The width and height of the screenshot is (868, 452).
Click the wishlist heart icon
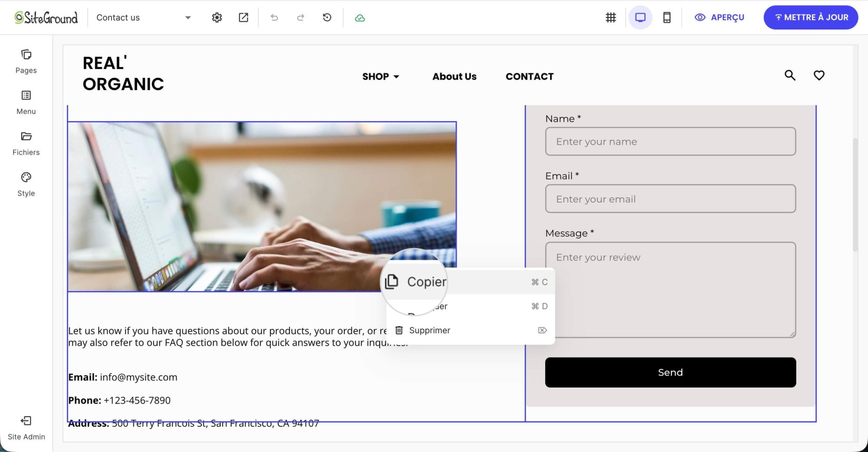819,75
